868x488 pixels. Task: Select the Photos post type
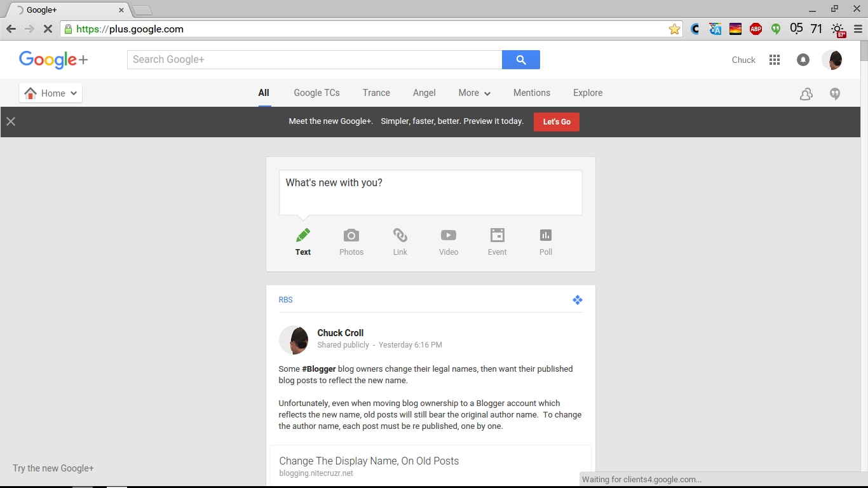tap(351, 242)
